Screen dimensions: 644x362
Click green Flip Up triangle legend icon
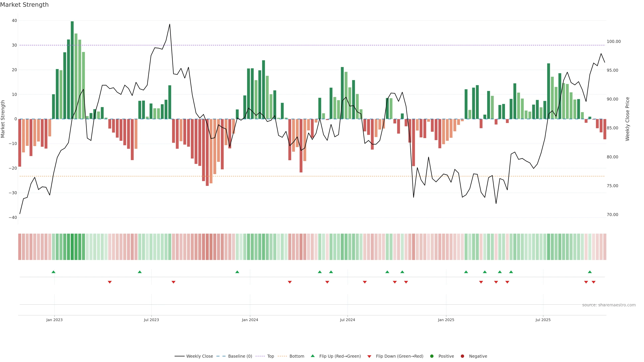coord(312,356)
